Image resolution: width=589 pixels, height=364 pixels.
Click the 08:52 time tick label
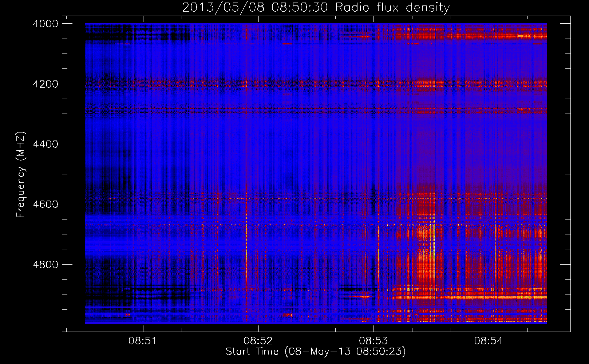point(258,341)
